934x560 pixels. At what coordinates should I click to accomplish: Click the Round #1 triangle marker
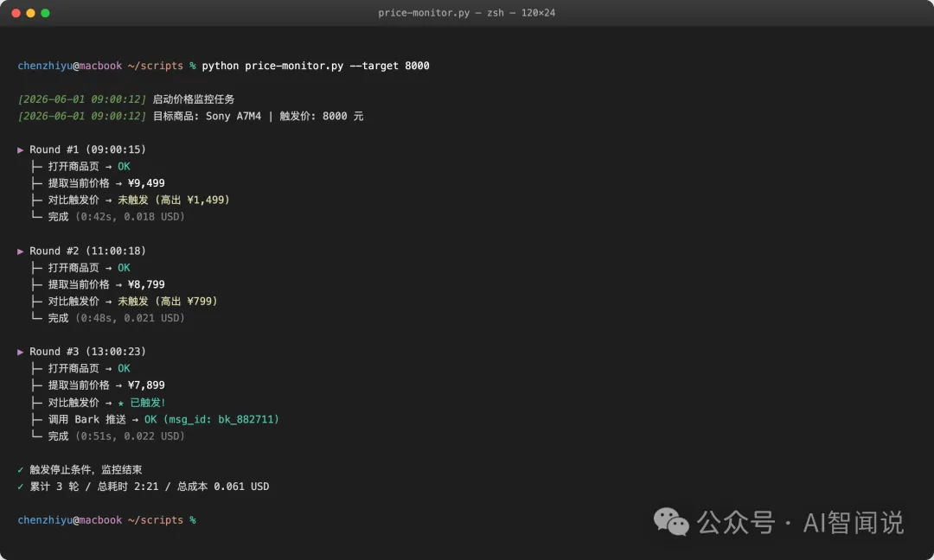[20, 150]
